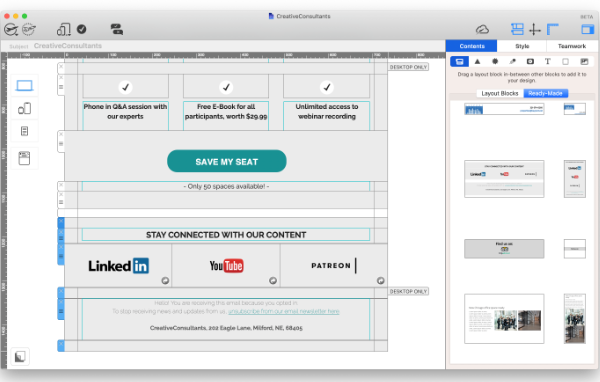The width and height of the screenshot is (600, 382).
Task: Click the PATREON logo image
Action: [x=334, y=265]
